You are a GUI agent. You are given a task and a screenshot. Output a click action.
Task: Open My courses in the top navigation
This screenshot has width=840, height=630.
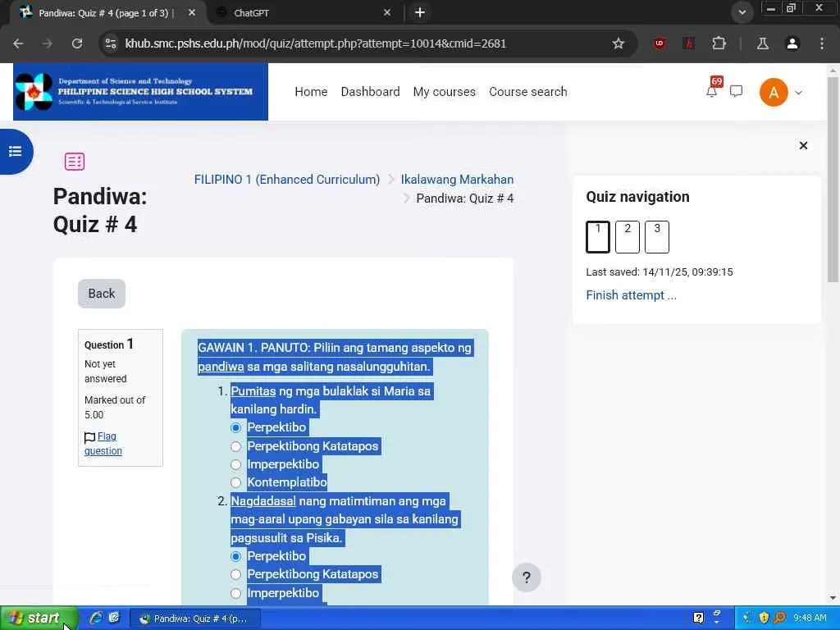point(444,92)
